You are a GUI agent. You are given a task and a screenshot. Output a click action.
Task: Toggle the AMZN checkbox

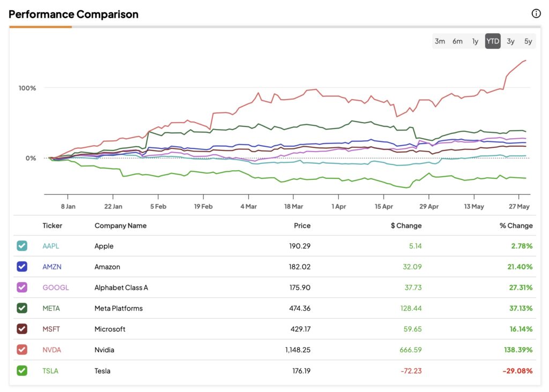pyautogui.click(x=21, y=267)
